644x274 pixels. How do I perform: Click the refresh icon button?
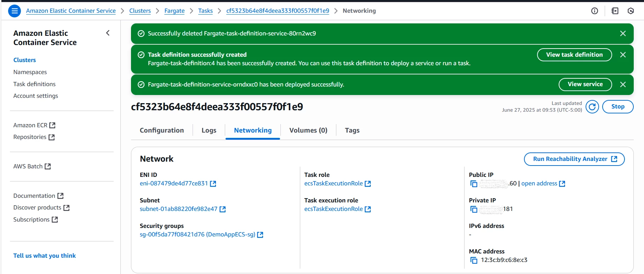[592, 107]
